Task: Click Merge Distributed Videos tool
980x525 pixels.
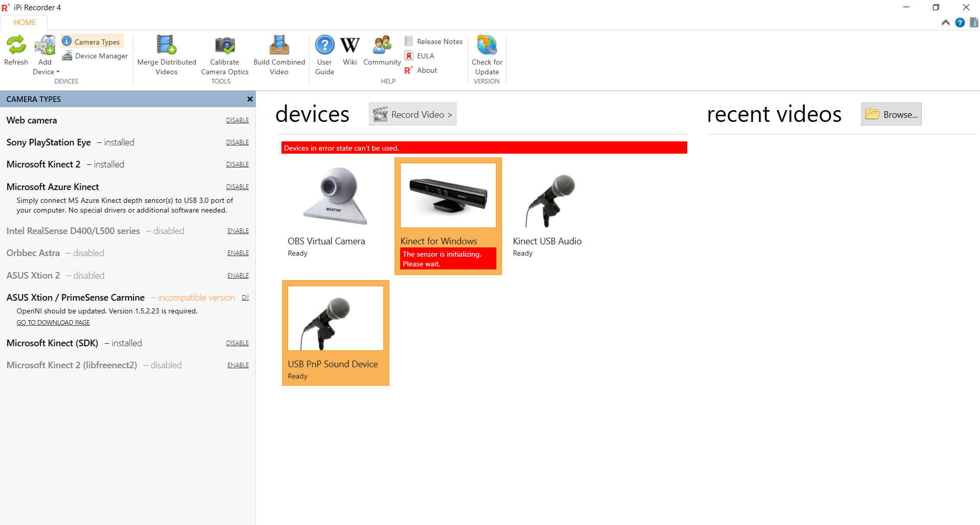Action: click(x=166, y=55)
